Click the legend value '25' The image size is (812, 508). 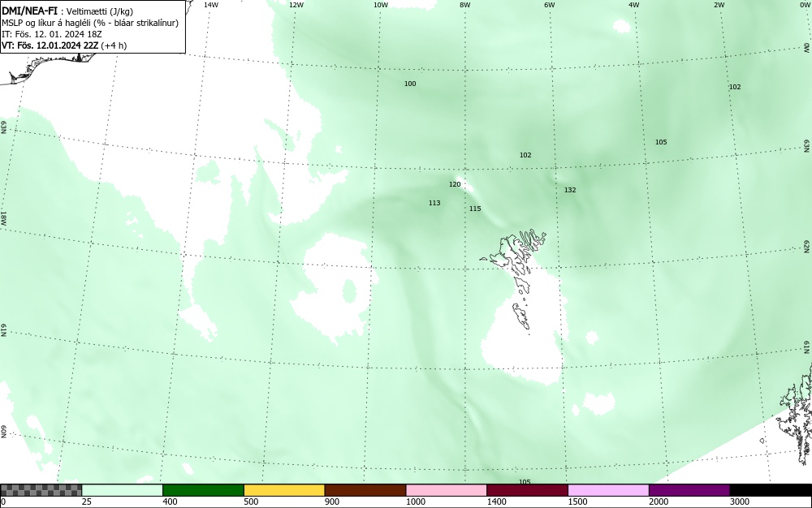87,502
